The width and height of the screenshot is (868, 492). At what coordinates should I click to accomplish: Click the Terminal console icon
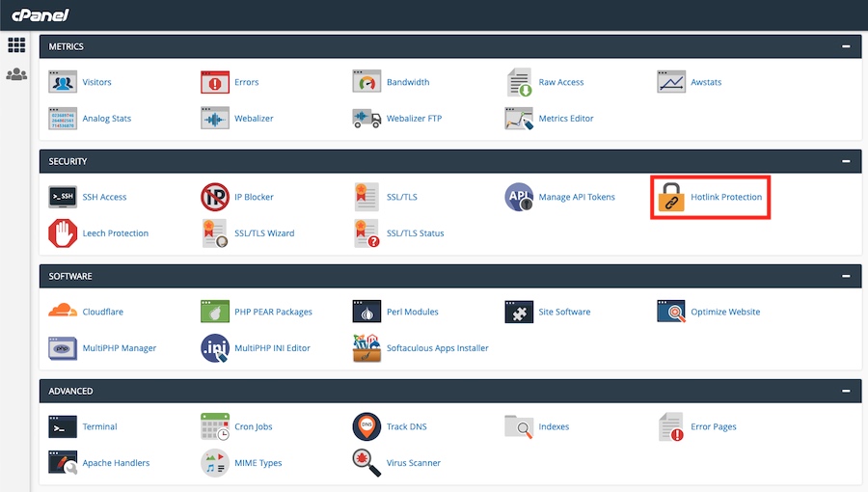point(63,426)
